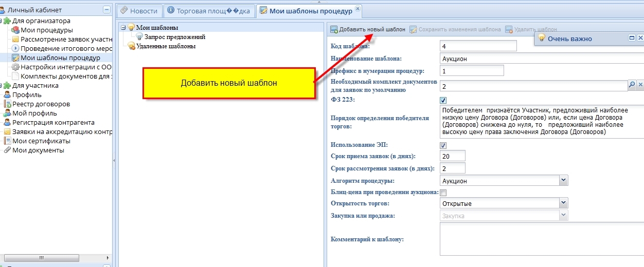Click the 'Мои процедуры' sidebar icon
Viewport: 644px width, 267px height.
coord(15,30)
